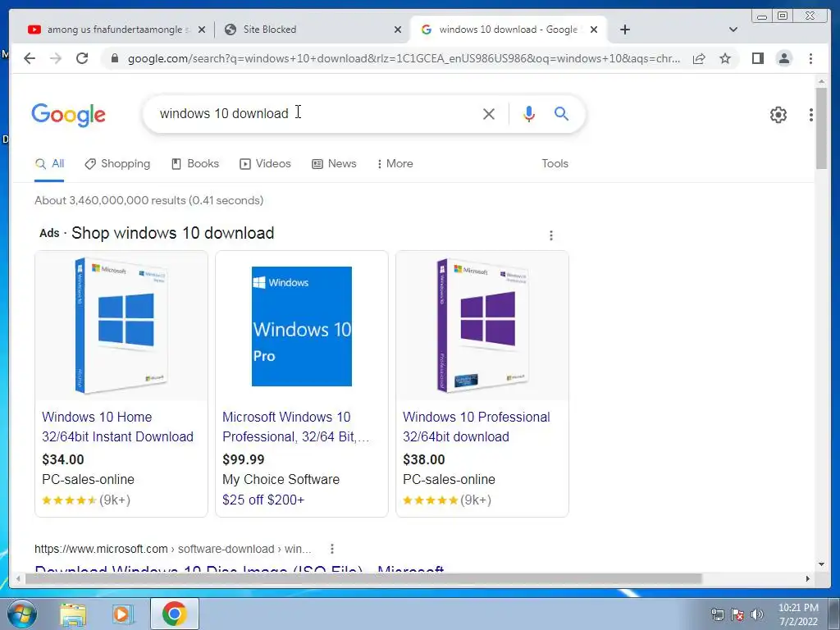The image size is (840, 630).
Task: Bookmark this page with the star
Action: [x=725, y=58]
